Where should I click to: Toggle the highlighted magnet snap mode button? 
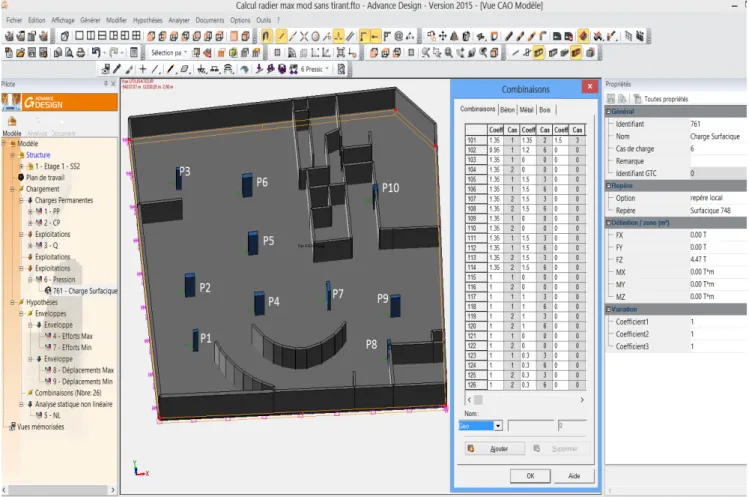pyautogui.click(x=267, y=36)
